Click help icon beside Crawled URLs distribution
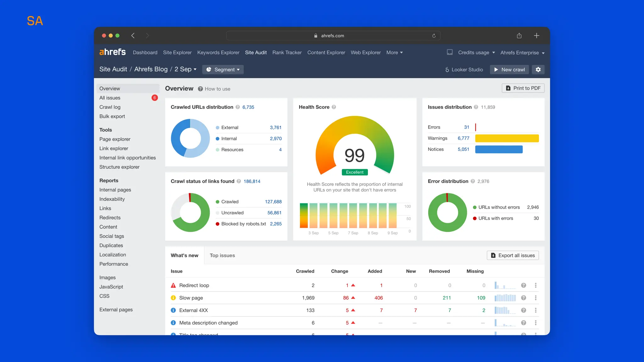The height and width of the screenshot is (362, 644). click(238, 107)
